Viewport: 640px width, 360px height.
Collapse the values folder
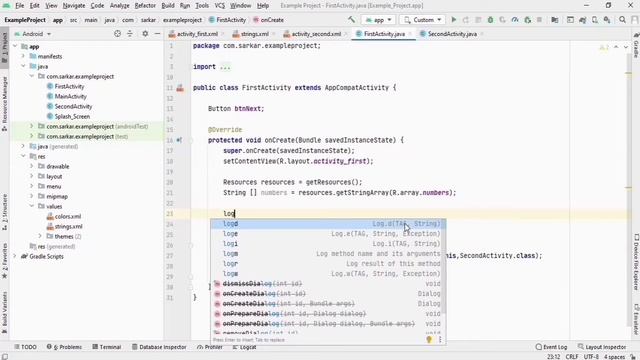click(x=31, y=206)
